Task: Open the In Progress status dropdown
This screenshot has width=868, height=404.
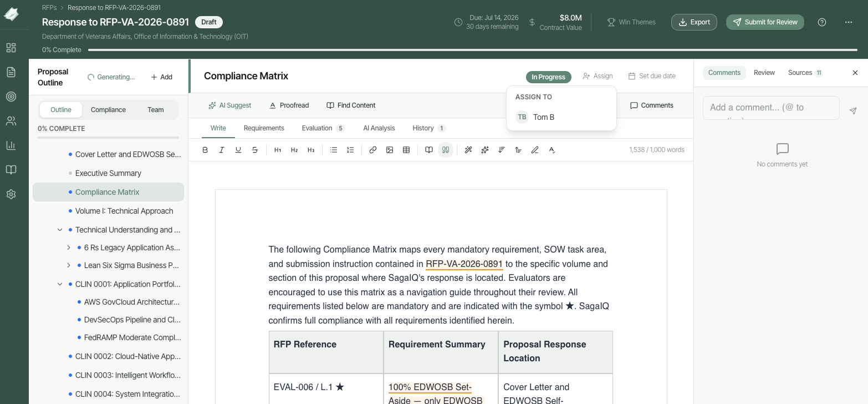Action: point(549,77)
